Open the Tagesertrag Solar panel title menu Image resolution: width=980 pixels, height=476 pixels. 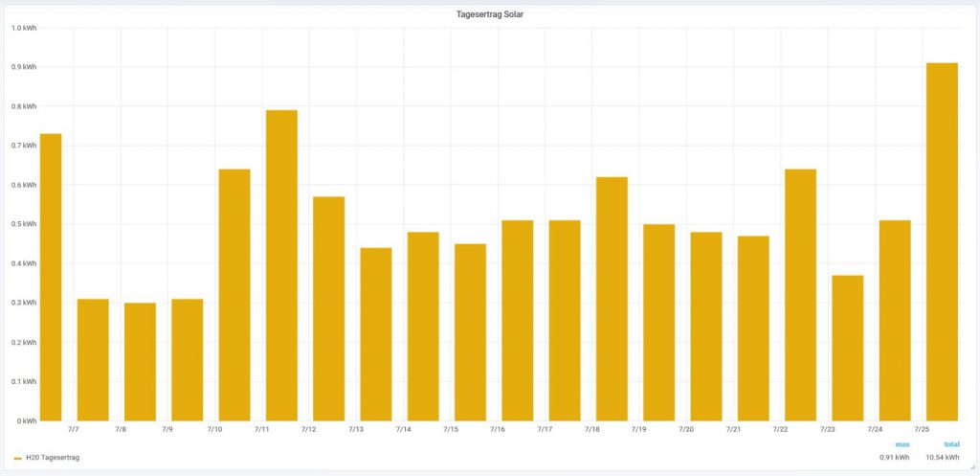click(490, 13)
